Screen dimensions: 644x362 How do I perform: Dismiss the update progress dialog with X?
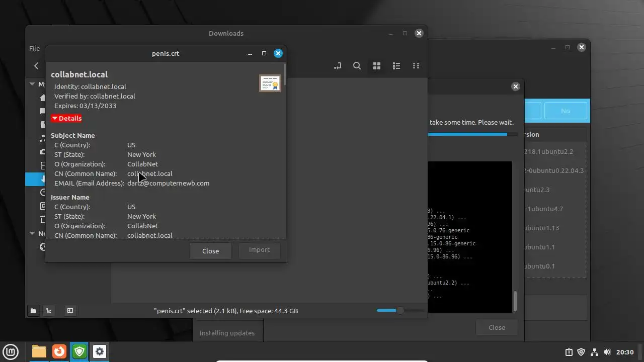515,86
